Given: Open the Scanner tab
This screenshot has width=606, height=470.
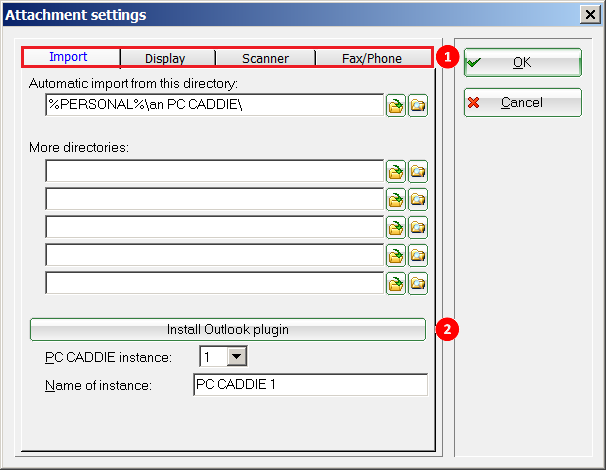Looking at the screenshot, I should point(265,59).
